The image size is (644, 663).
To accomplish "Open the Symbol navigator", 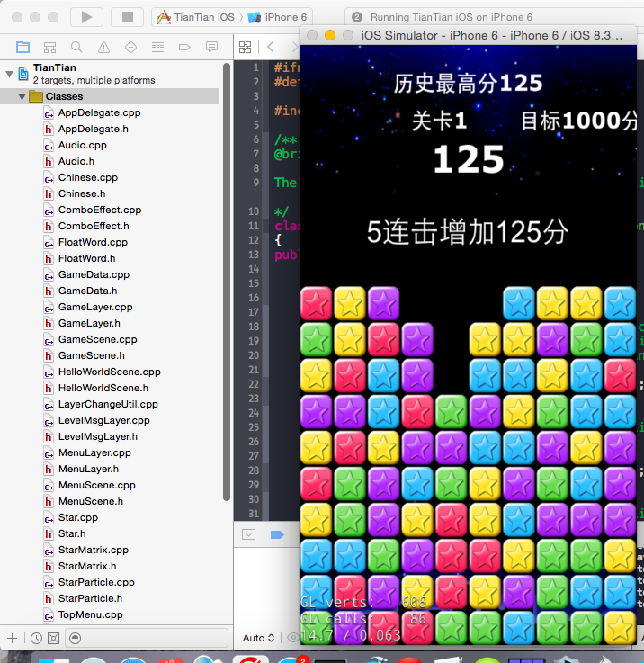I will (49, 47).
